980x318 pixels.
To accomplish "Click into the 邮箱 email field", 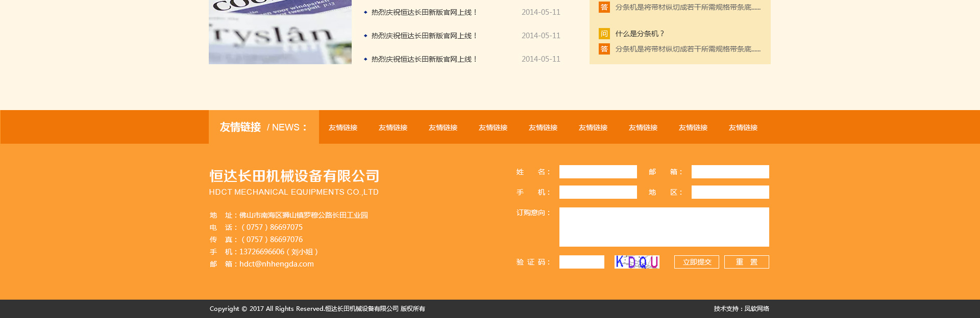I will (730, 172).
